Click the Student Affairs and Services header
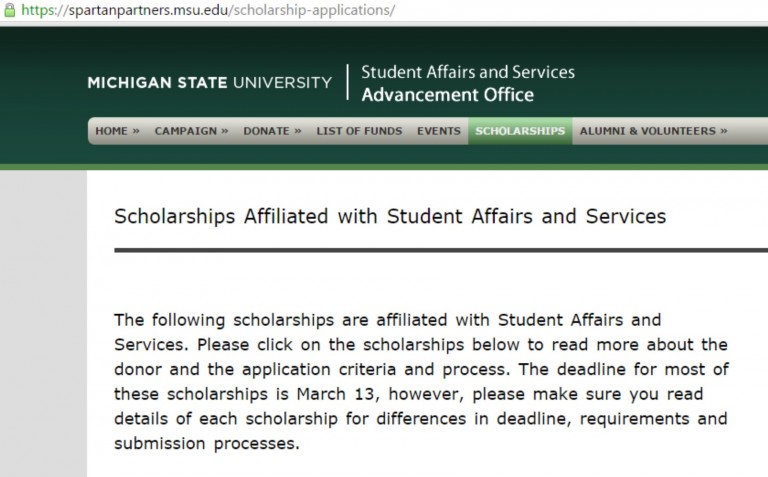Screen dimensions: 768x477 point(467,72)
